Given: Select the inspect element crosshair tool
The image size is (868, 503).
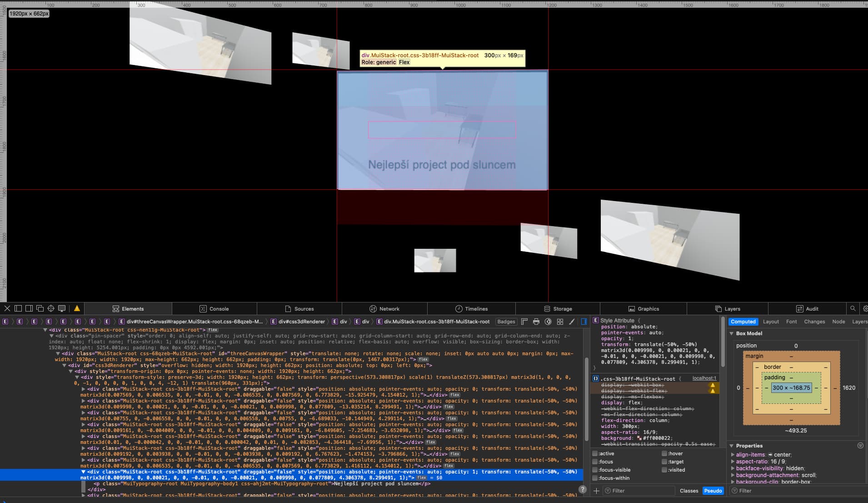Looking at the screenshot, I should tap(50, 308).
